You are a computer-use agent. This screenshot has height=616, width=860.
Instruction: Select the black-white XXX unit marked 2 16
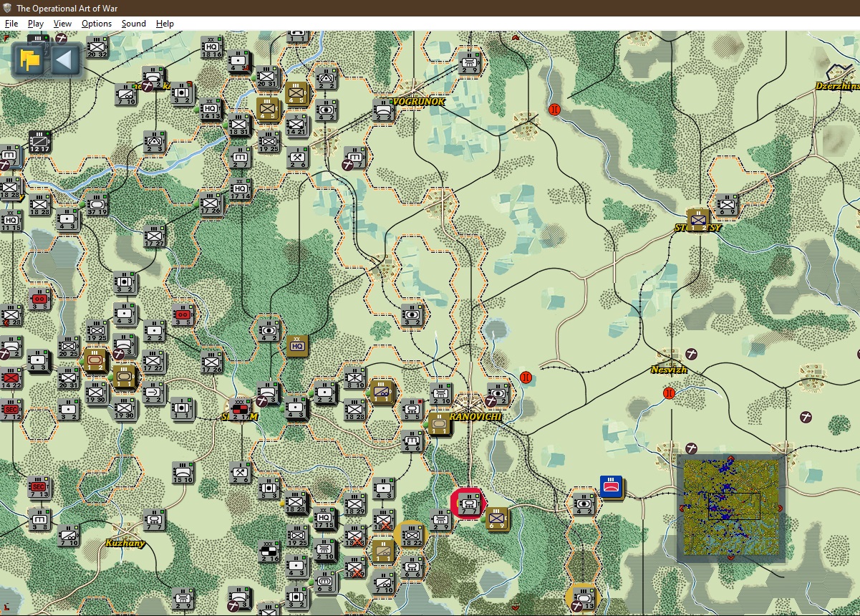point(269,552)
